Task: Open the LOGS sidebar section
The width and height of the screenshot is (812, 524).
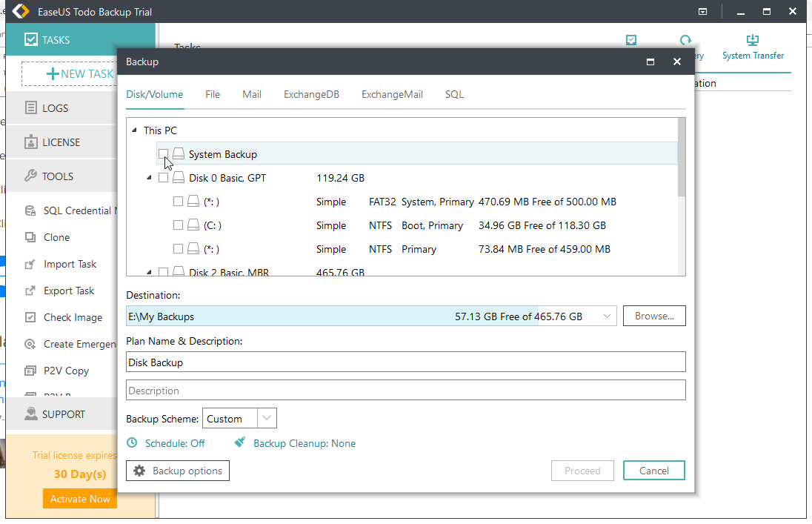Action: tap(61, 107)
